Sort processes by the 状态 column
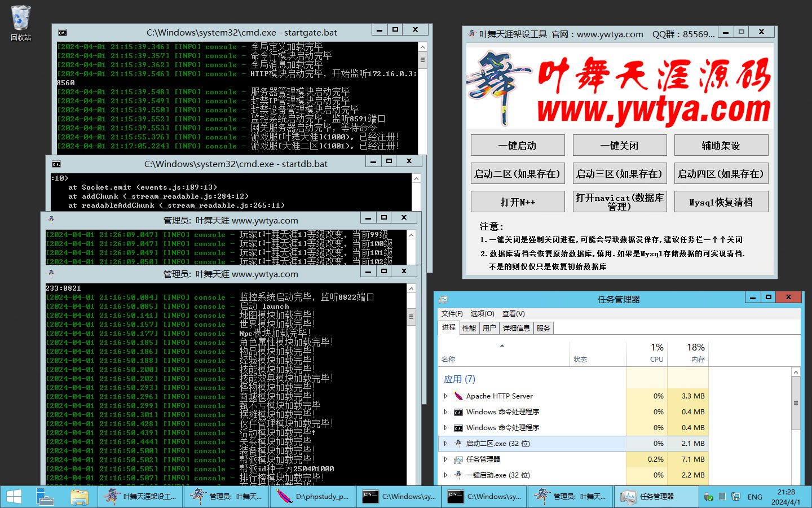This screenshot has height=508, width=812. 598,353
